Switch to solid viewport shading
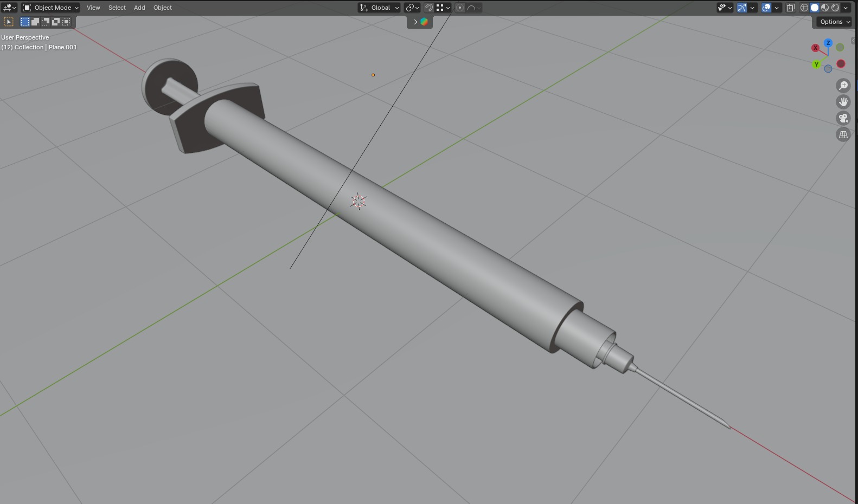Viewport: 858px width, 504px height. (815, 8)
